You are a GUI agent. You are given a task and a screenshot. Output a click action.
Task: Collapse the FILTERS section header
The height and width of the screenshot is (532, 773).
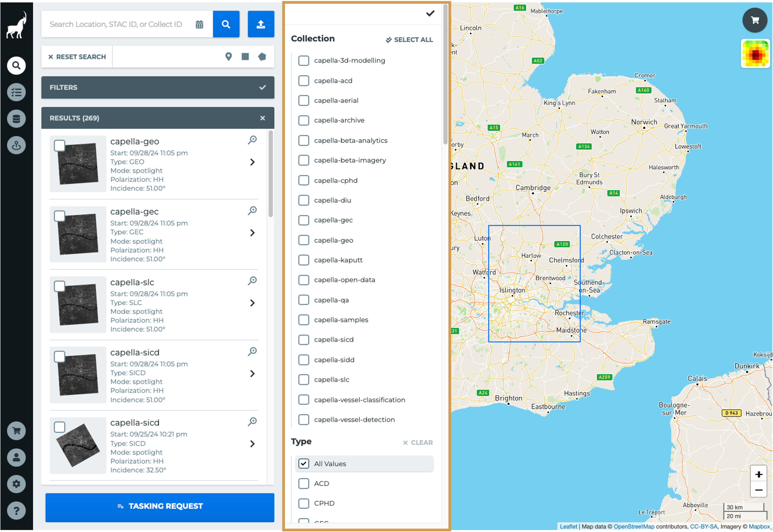click(x=158, y=87)
